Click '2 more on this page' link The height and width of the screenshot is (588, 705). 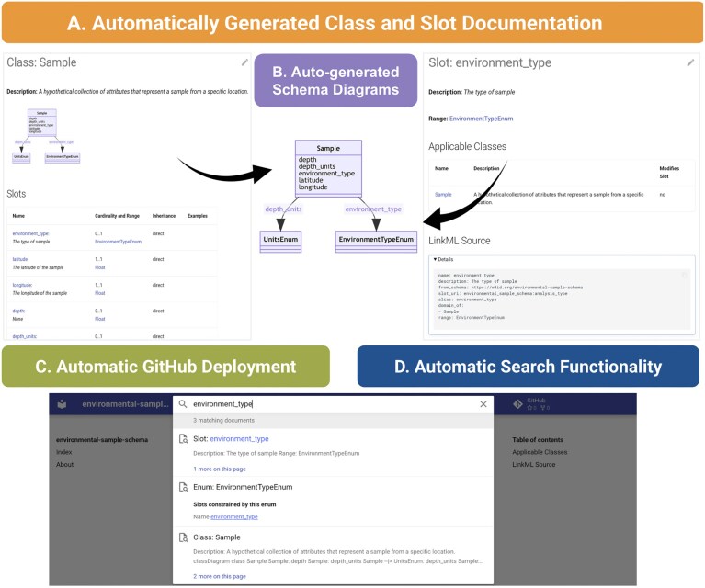[x=220, y=576]
